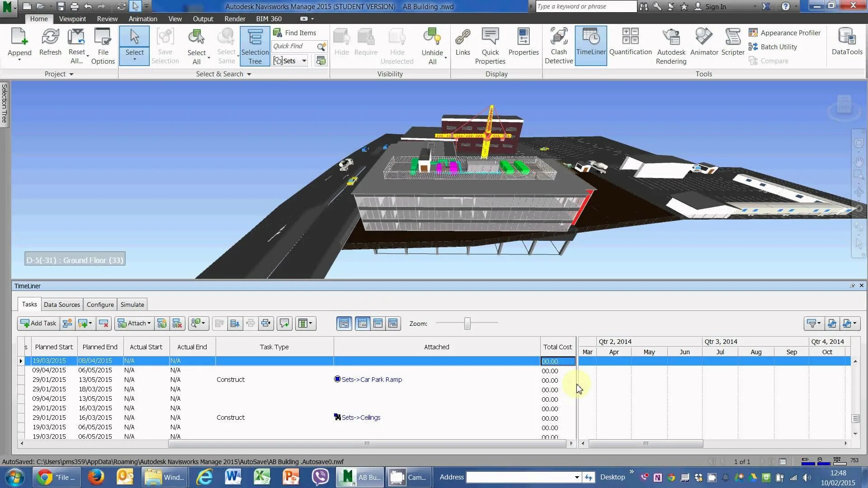Open the Clash Detective tool
This screenshot has height=488, width=868.
click(558, 45)
